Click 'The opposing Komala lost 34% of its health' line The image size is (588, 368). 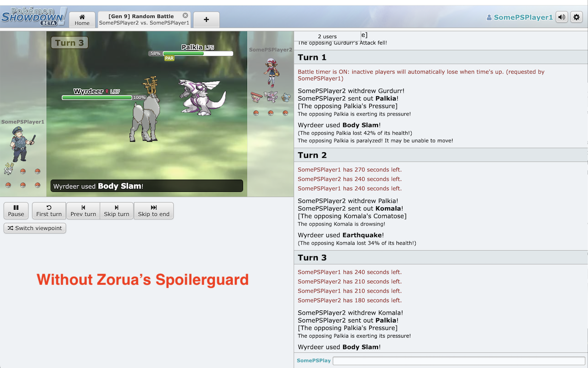357,243
